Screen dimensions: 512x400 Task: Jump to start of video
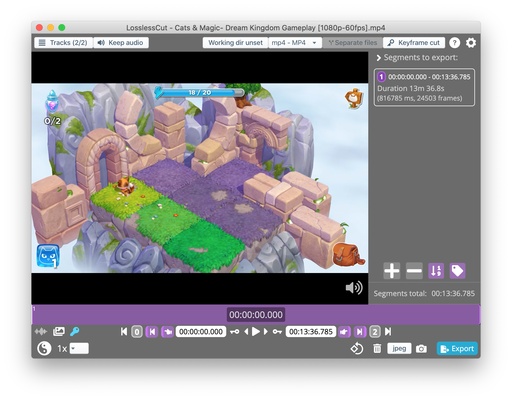click(x=124, y=332)
